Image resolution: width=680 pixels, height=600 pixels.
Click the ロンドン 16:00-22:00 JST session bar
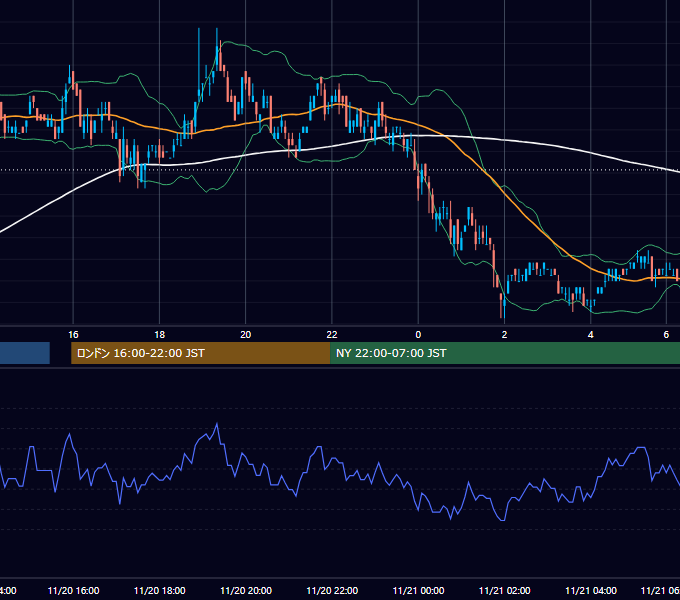tap(200, 353)
